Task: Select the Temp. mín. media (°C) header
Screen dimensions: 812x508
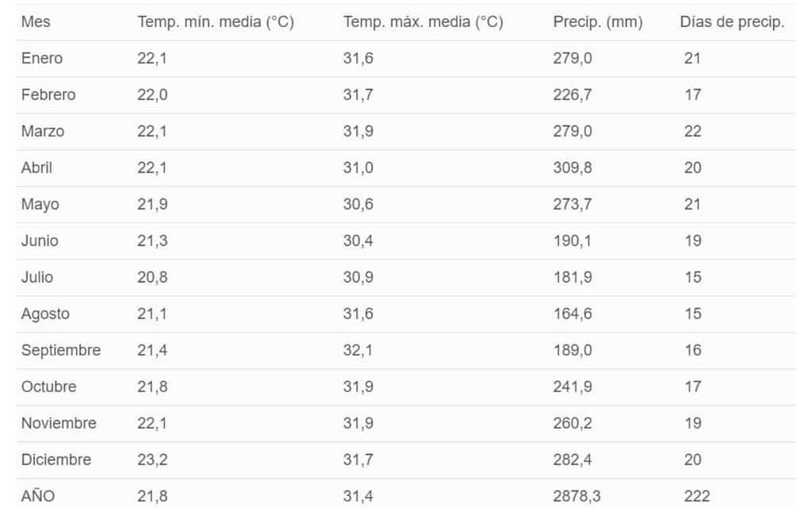Action: pyautogui.click(x=216, y=22)
